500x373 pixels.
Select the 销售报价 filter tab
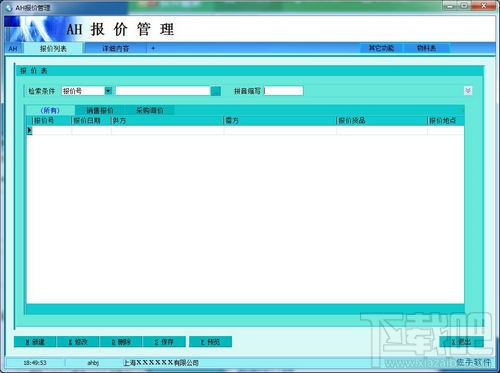[100, 110]
